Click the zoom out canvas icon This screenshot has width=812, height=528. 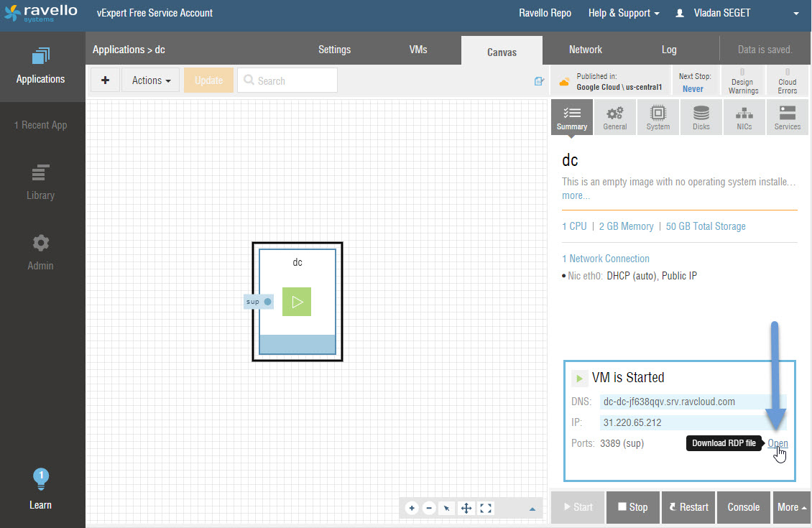click(429, 508)
